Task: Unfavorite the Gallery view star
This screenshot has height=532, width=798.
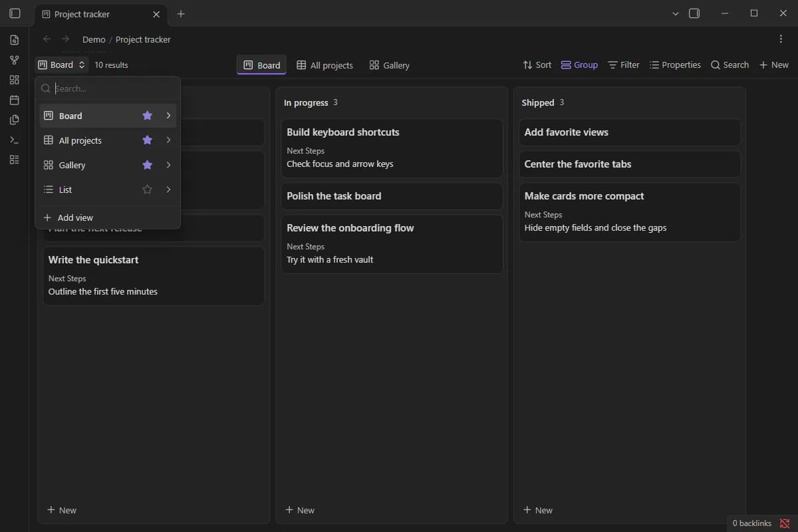Action: (x=148, y=165)
